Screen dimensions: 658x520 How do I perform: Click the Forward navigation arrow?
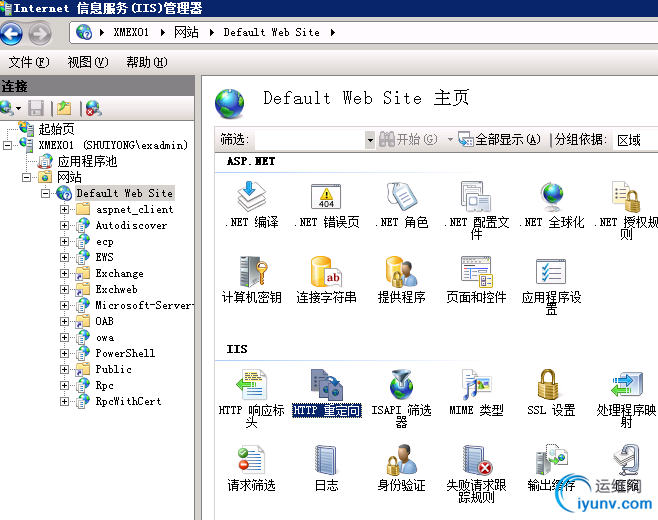point(40,34)
